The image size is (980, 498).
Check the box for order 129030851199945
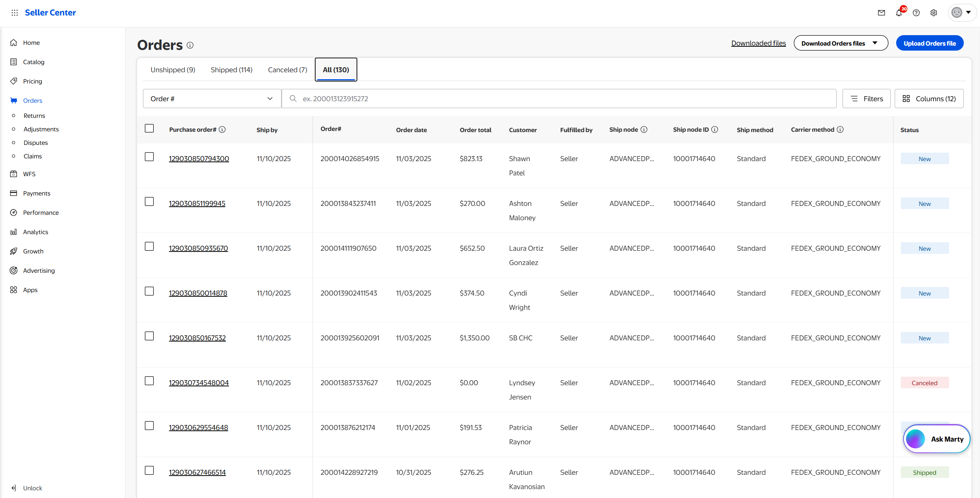click(149, 202)
